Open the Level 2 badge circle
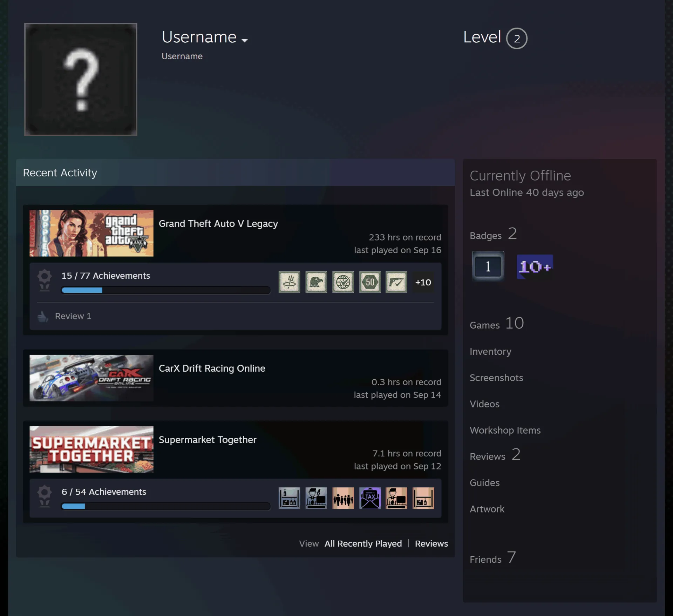Viewport: 673px width, 616px height. click(517, 38)
